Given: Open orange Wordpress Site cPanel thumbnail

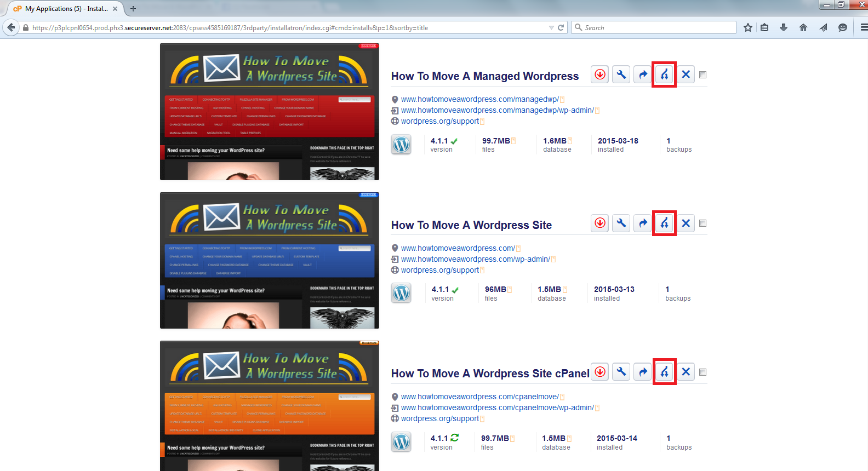Looking at the screenshot, I should click(270, 406).
